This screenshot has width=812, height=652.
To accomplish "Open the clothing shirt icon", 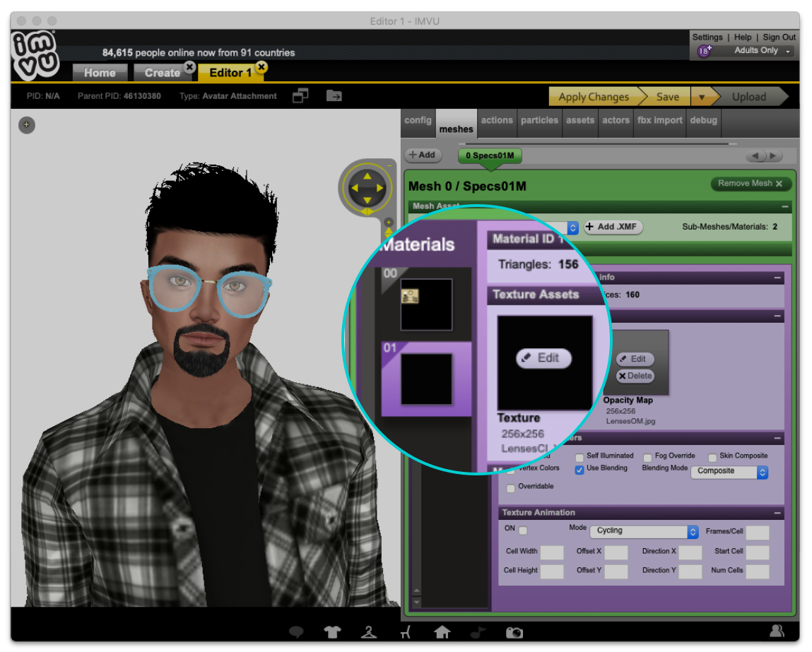I will [x=332, y=632].
